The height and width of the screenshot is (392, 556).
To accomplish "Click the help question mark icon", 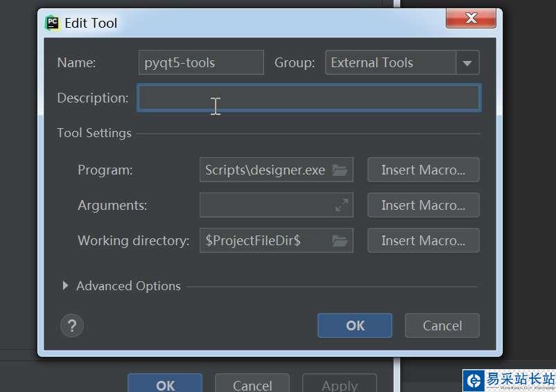I will click(72, 326).
